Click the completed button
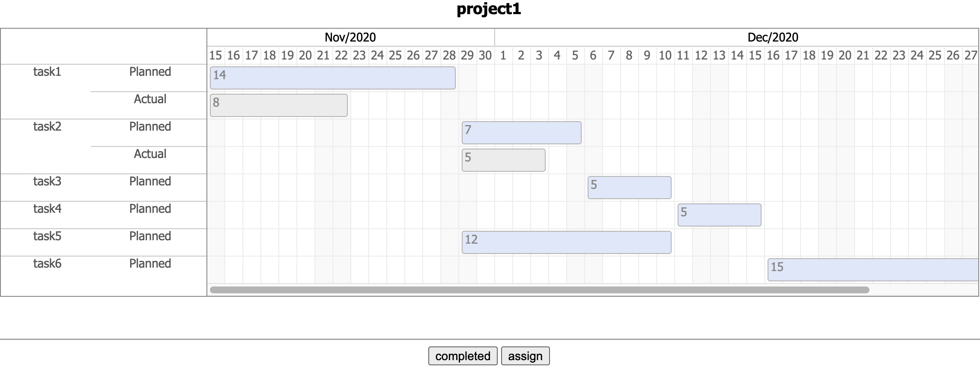 click(x=463, y=356)
